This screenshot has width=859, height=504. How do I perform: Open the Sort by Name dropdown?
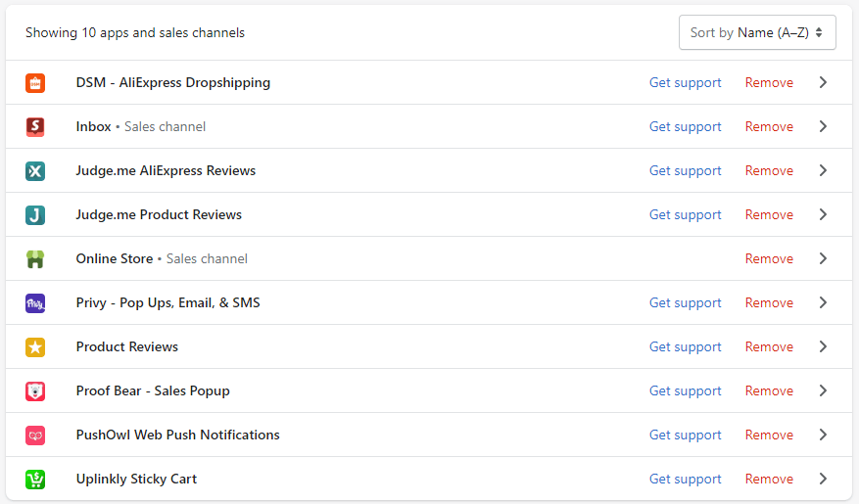point(756,32)
